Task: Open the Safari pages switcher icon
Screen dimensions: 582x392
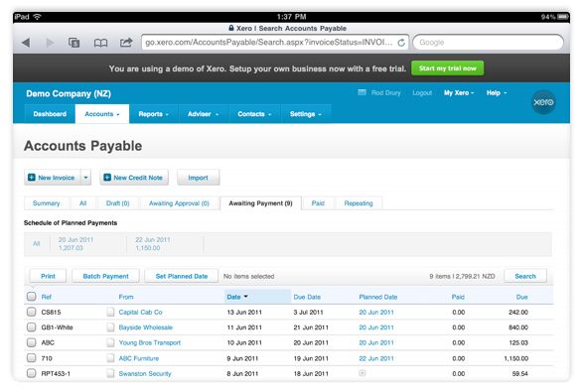Action: tap(74, 43)
